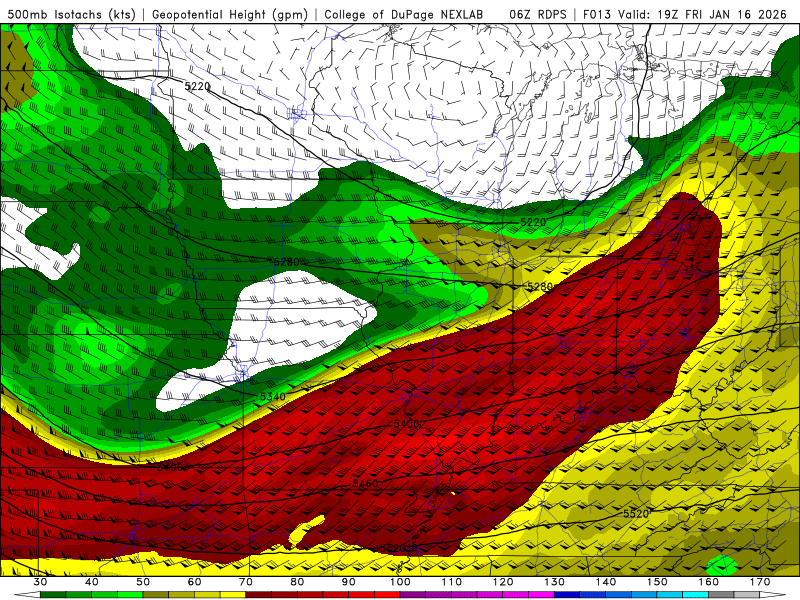The image size is (800, 600).
Task: Click the color bar label '110'
Action: click(452, 582)
